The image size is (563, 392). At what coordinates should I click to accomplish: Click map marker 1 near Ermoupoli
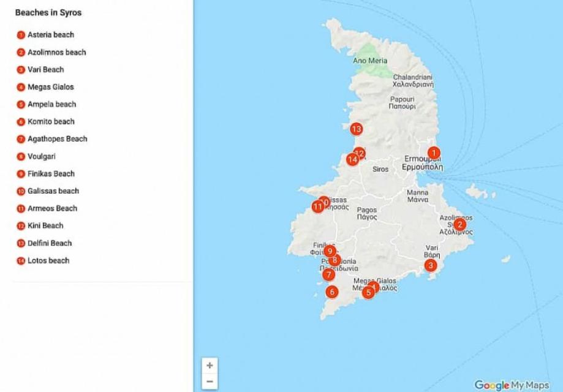point(433,153)
